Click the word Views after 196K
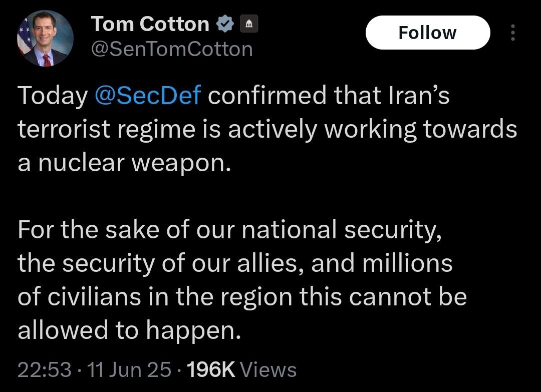This screenshot has width=541, height=392. point(268,370)
